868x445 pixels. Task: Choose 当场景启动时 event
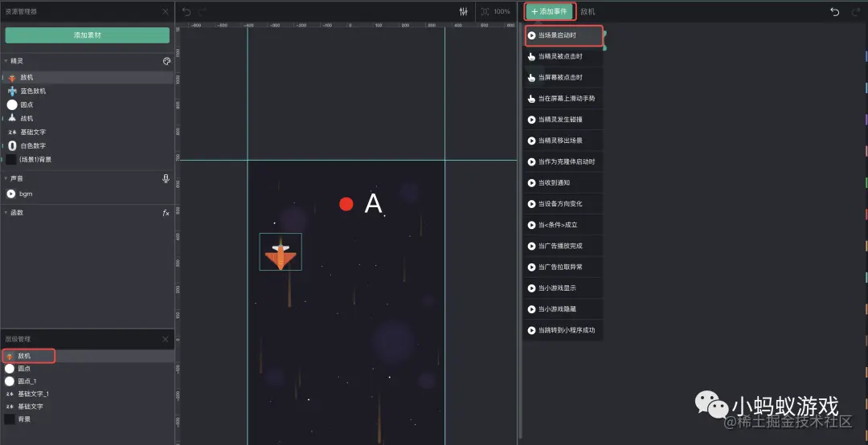(x=563, y=35)
